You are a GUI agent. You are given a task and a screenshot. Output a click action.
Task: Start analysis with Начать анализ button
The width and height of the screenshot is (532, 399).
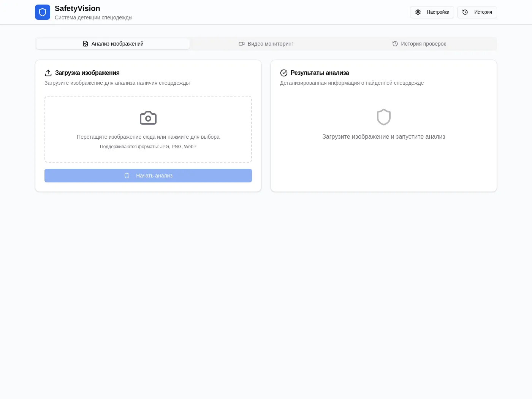[x=148, y=176]
